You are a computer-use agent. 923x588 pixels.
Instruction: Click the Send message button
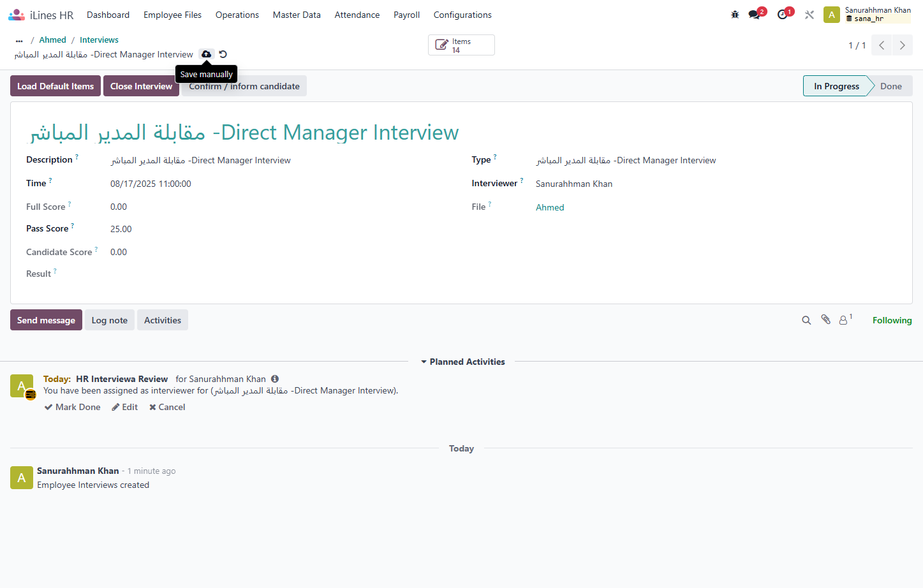pos(46,320)
